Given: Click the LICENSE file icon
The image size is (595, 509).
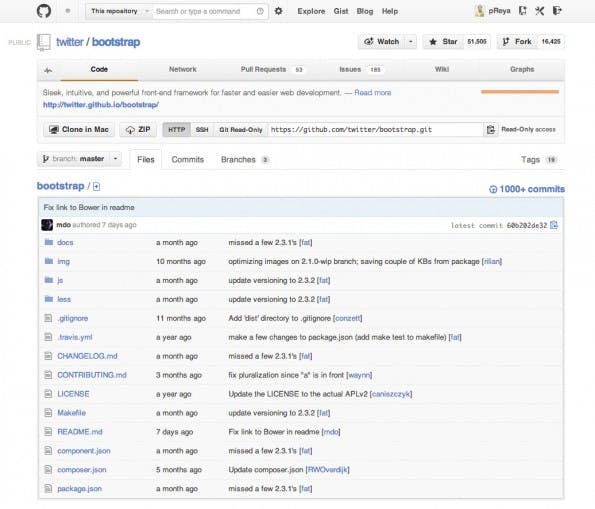Looking at the screenshot, I should 48,394.
